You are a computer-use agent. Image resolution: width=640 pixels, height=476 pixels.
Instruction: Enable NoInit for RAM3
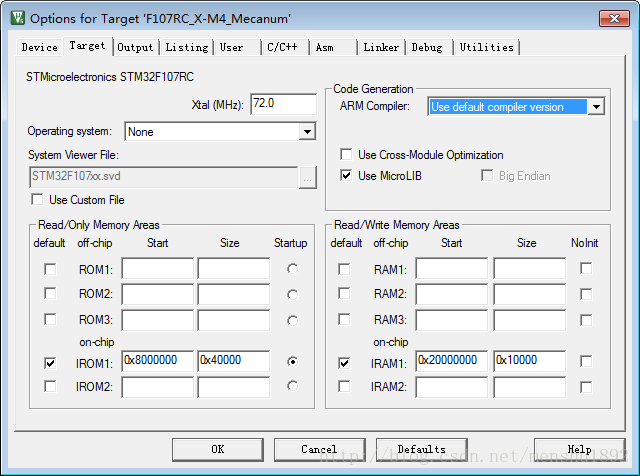tap(586, 320)
